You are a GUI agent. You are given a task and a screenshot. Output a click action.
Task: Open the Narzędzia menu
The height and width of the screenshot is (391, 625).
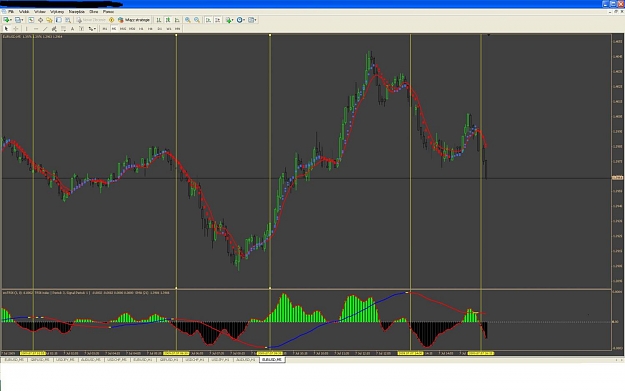77,12
